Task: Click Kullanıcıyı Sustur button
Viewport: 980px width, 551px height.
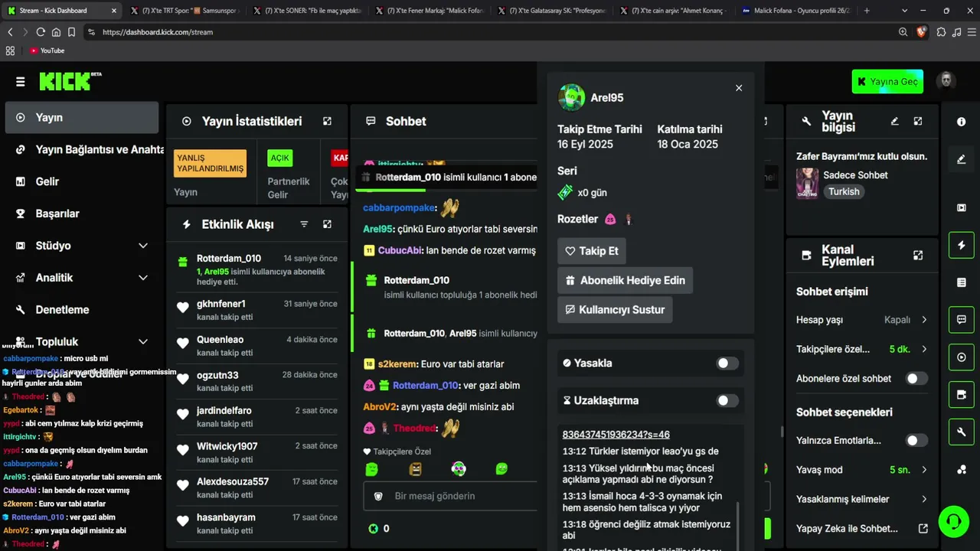Action: [615, 310]
